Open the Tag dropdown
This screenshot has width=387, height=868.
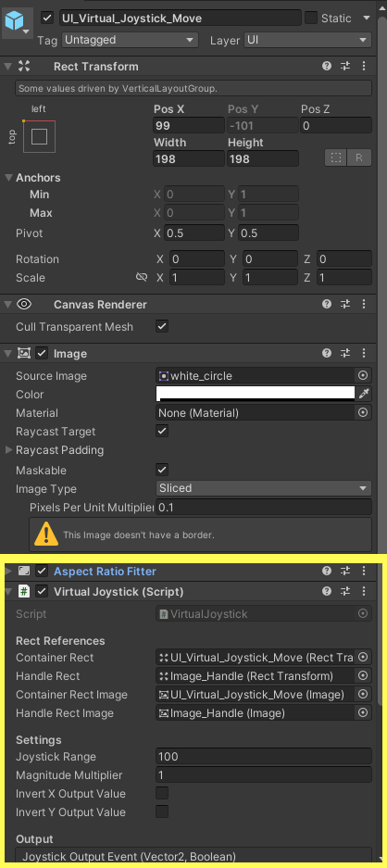[x=130, y=40]
